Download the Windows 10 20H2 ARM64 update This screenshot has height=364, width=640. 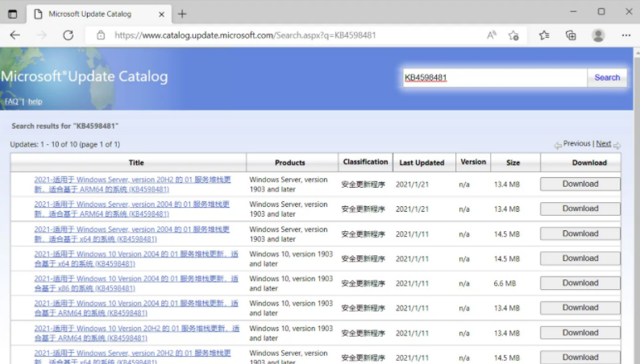[x=580, y=333]
